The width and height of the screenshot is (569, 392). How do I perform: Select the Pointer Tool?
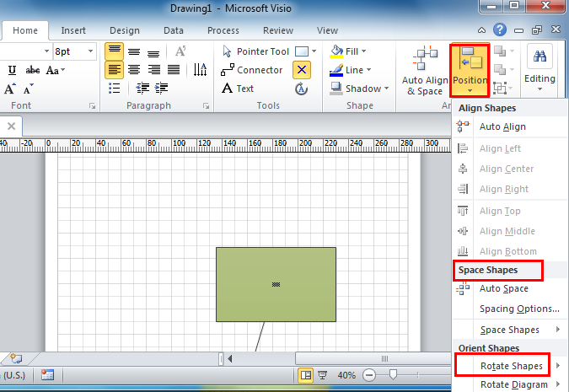tap(255, 51)
